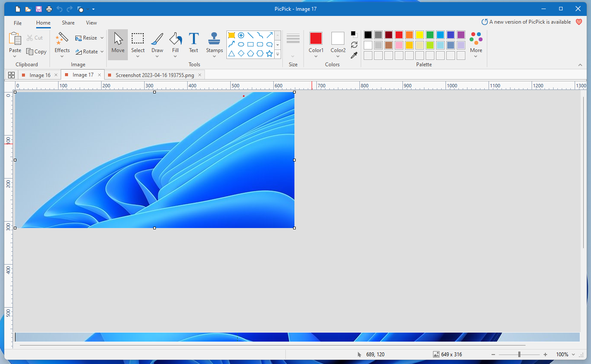Screen dimensions: 591x364
Task: Swap Color1 and Color2
Action: [354, 45]
